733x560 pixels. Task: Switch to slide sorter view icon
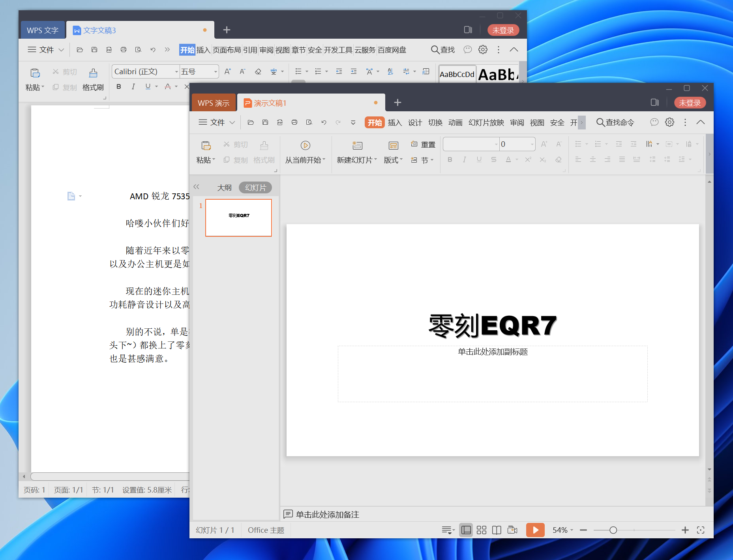coord(481,530)
